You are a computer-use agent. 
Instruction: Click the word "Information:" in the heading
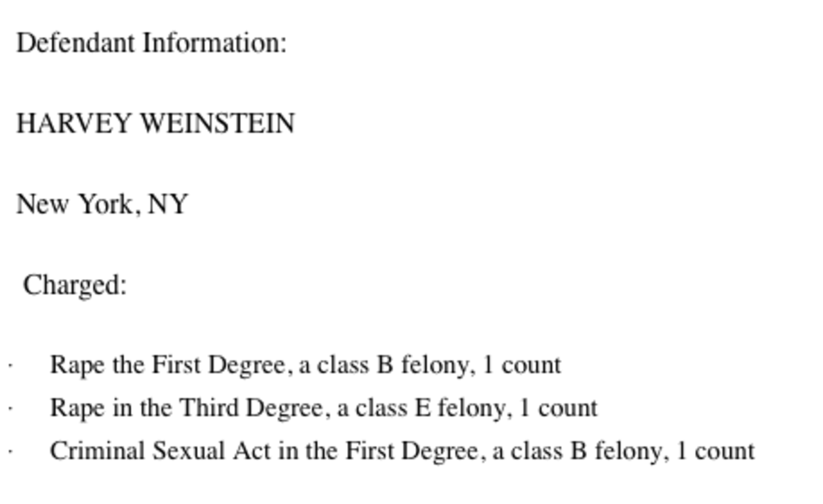tap(215, 43)
